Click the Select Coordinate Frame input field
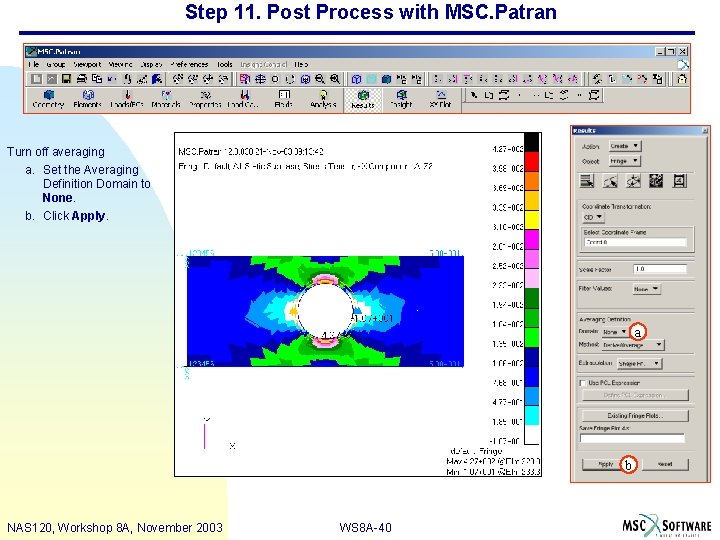Viewport: 720px width, 540px height. (x=635, y=242)
